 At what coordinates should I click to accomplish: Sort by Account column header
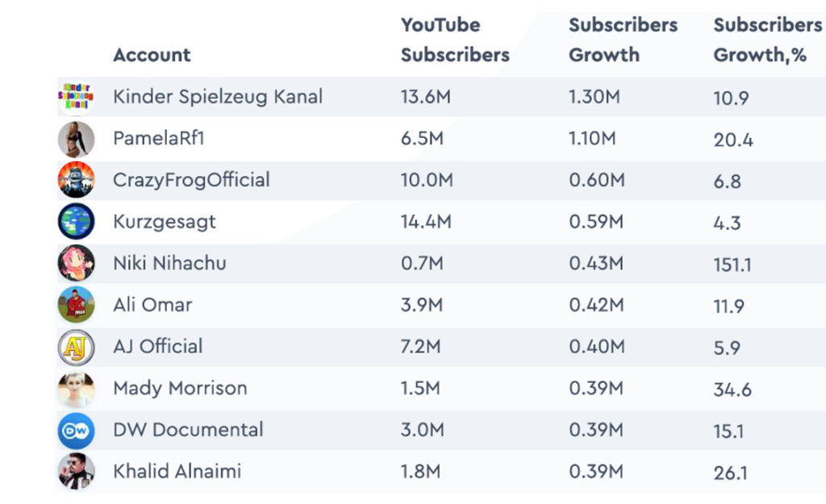point(152,56)
